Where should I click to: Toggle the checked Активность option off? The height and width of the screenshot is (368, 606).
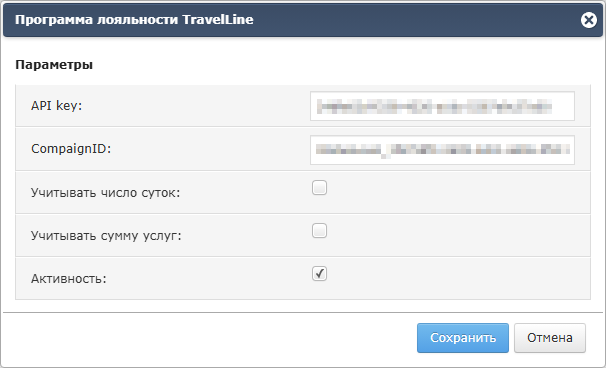pos(319,274)
